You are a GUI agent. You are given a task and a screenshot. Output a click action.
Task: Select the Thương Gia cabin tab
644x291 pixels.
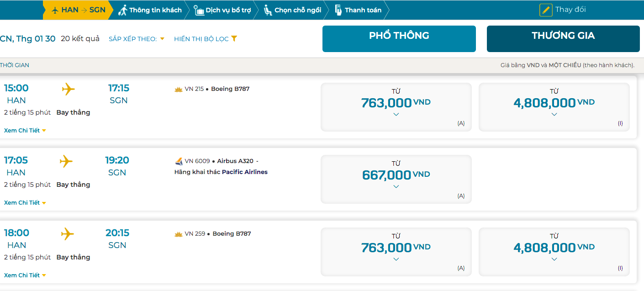point(563,38)
